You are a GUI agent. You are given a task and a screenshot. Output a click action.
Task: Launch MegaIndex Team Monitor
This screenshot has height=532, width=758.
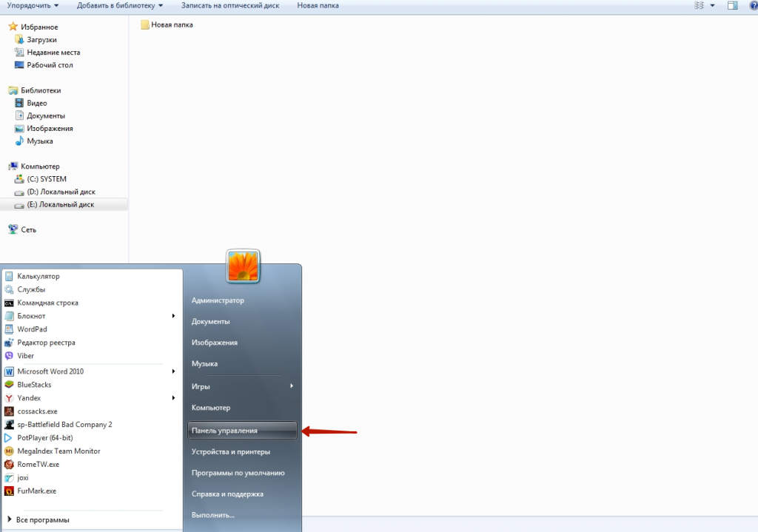click(58, 451)
